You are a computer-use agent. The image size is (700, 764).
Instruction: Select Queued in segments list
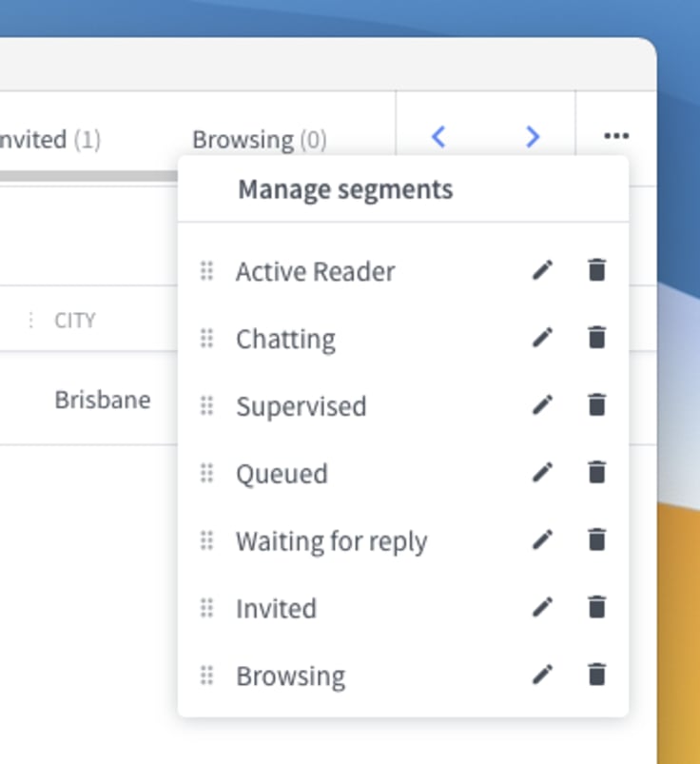[x=282, y=474]
